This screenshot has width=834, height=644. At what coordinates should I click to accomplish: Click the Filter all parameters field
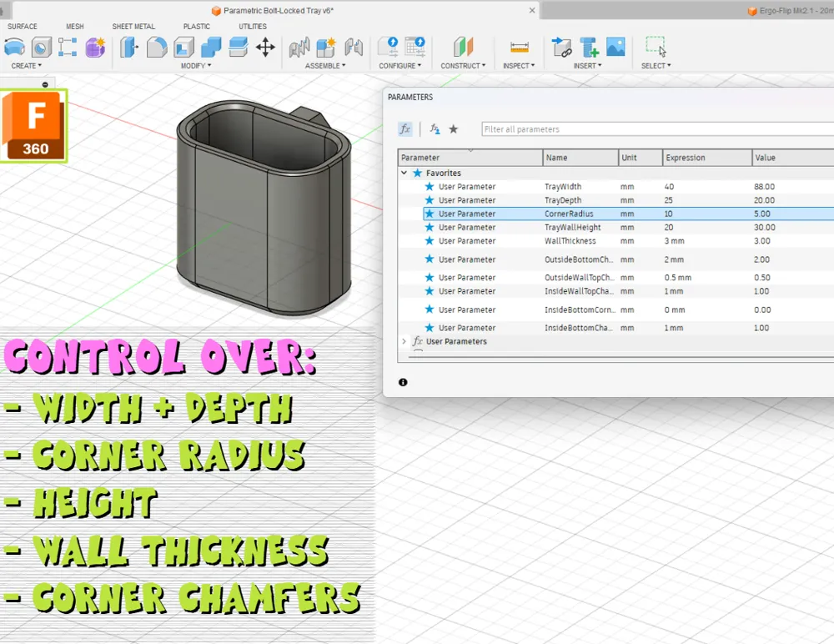[657, 128]
